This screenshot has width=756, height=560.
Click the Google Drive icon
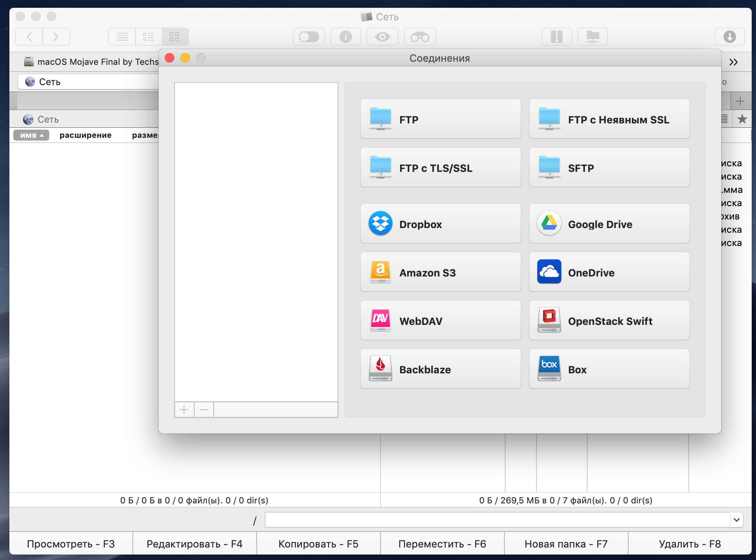pos(549,223)
